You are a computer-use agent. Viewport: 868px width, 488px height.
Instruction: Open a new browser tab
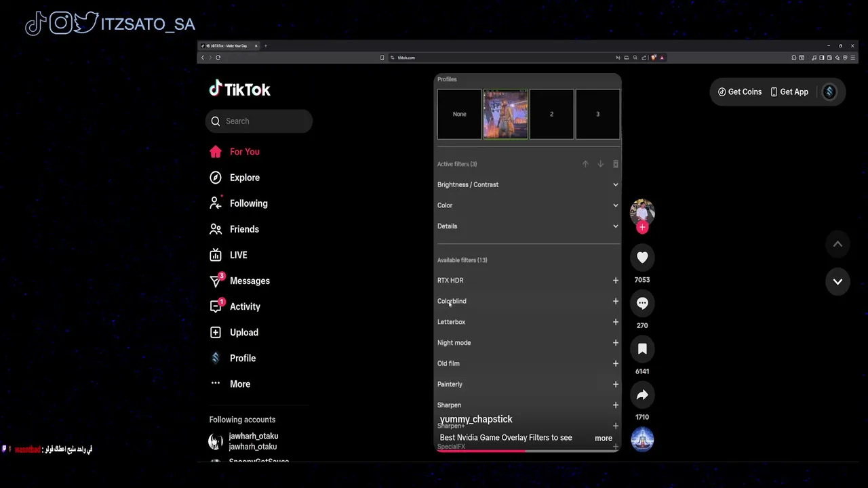(x=265, y=46)
